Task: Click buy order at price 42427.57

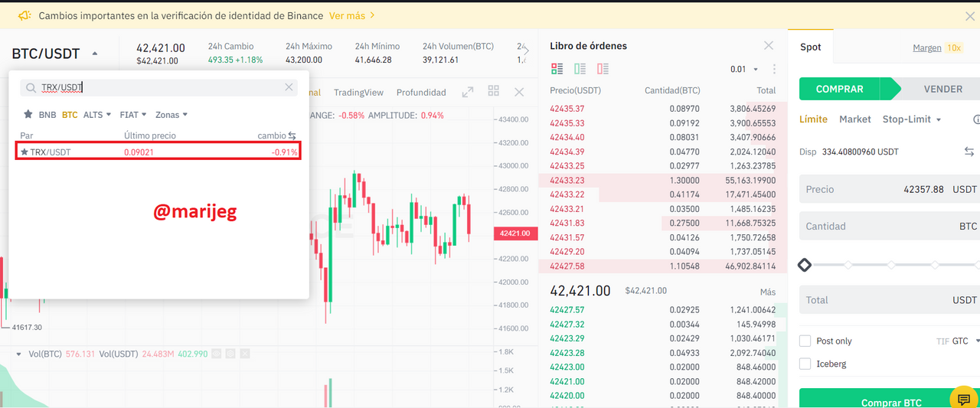Action: click(x=663, y=310)
